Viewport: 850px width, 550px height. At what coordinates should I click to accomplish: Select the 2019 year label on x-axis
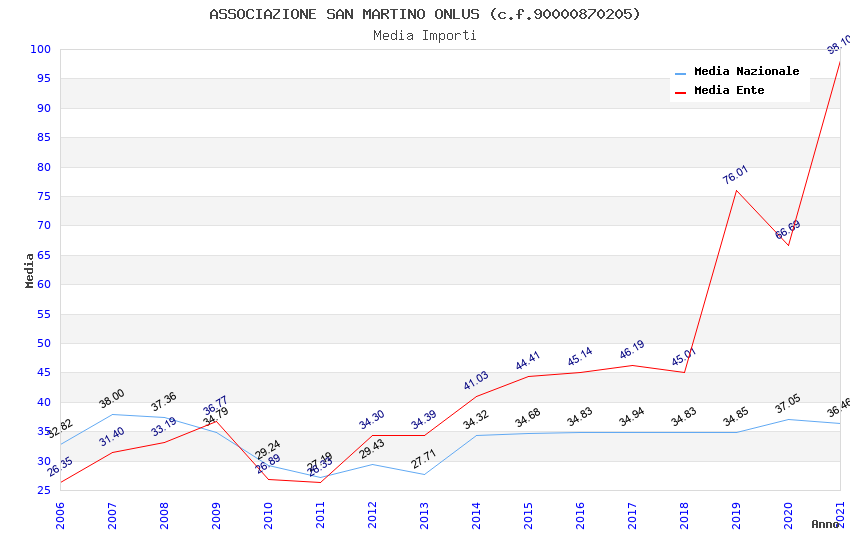736,515
